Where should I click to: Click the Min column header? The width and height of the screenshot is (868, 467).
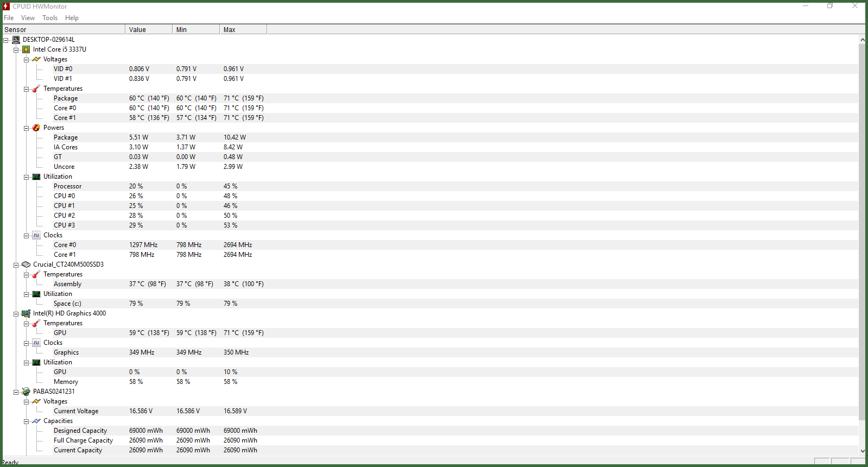[196, 29]
